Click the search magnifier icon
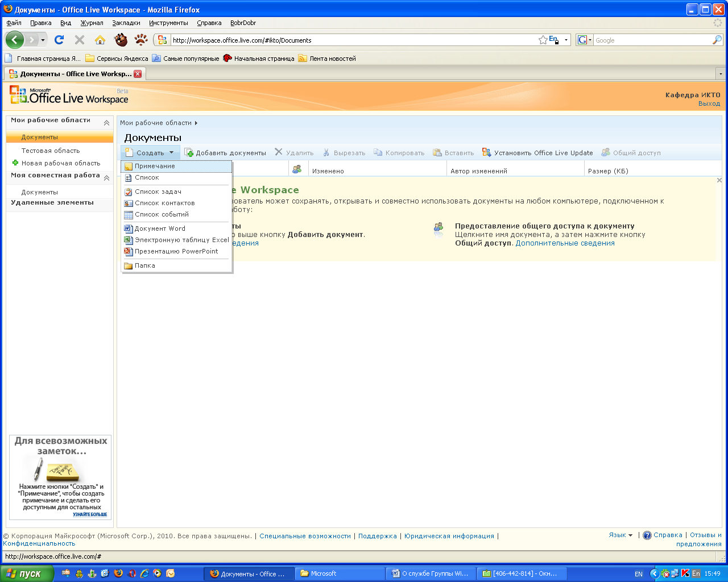728x582 pixels. pyautogui.click(x=717, y=40)
